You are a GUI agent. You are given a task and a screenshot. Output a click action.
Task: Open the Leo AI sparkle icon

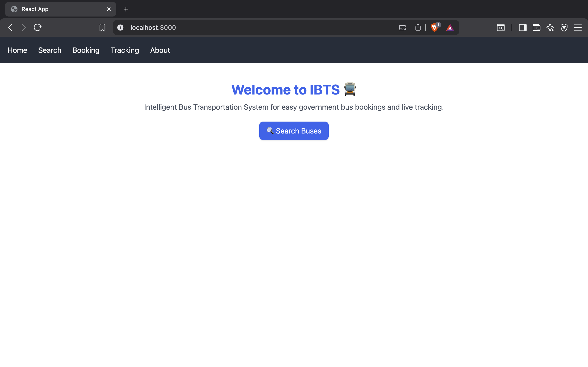tap(550, 28)
